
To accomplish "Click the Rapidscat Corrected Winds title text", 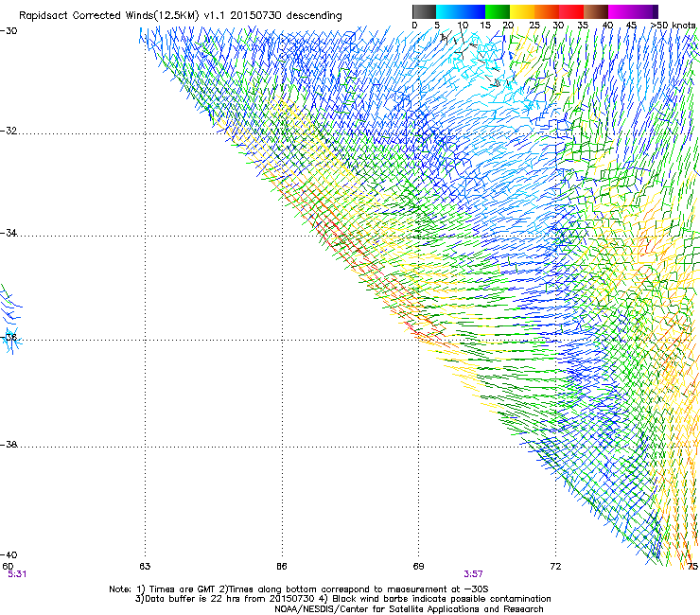I will click(181, 16).
